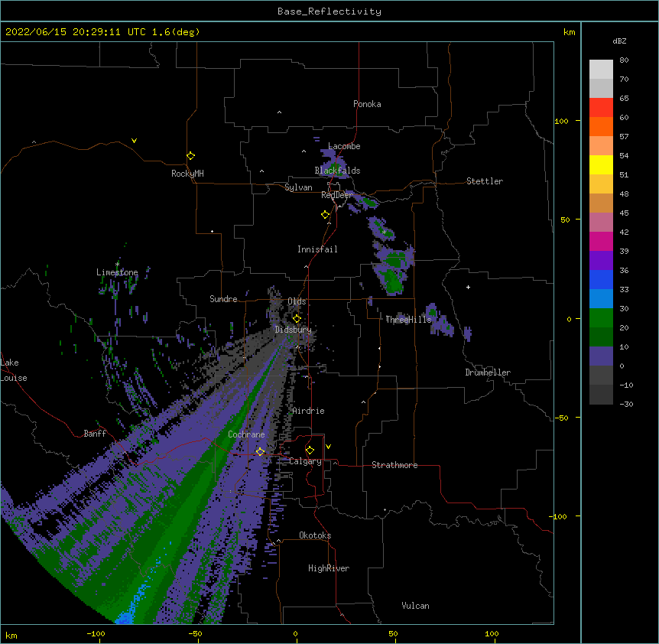
Task: Click the Sundre label
Action: point(223,299)
